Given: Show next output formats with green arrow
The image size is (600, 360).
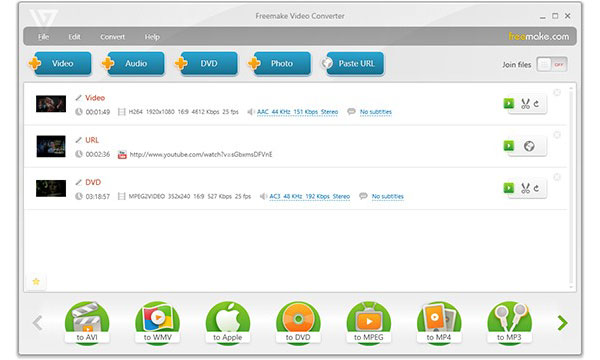Looking at the screenshot, I should [x=562, y=323].
